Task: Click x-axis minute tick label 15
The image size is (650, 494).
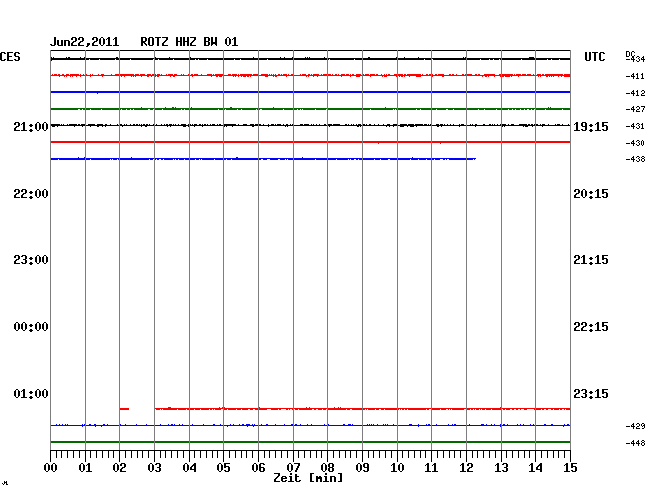Action: [x=570, y=468]
